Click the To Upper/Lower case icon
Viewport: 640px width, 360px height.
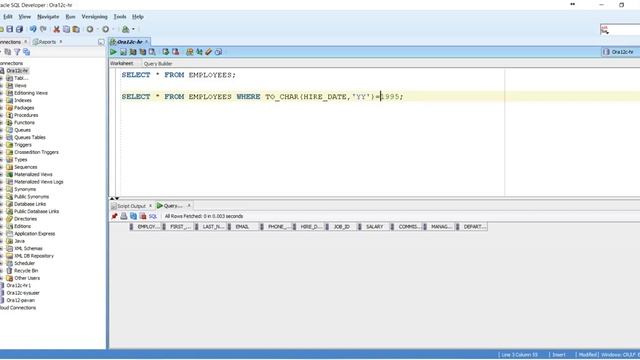point(199,52)
